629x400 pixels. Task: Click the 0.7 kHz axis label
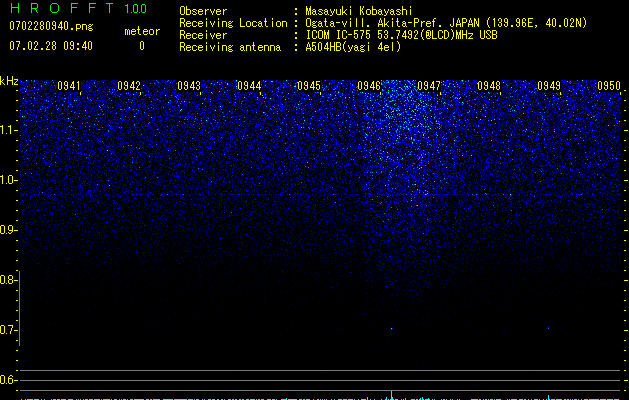tap(7, 330)
